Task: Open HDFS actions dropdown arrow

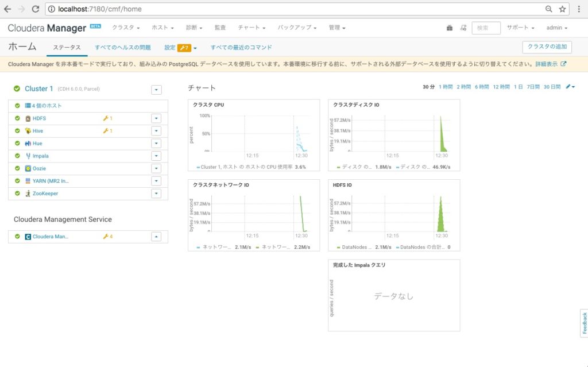Action: 156,118
